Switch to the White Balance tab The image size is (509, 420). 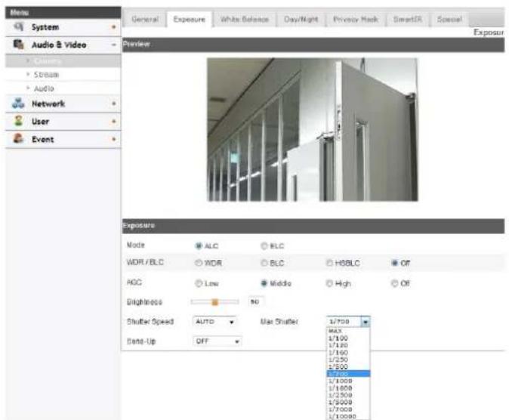click(x=245, y=20)
